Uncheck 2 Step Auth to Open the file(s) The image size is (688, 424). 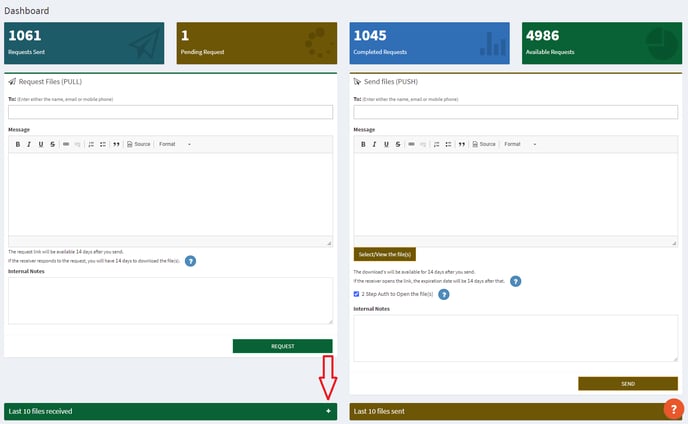357,294
